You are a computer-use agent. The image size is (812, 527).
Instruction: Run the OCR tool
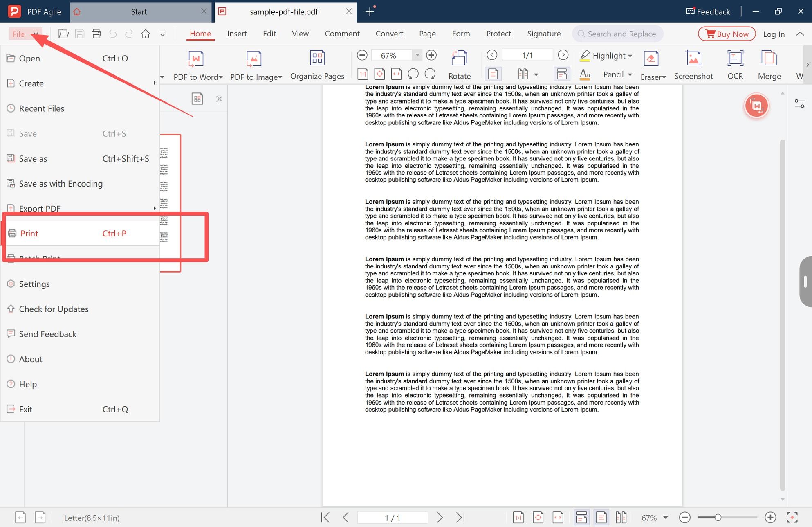coord(735,65)
